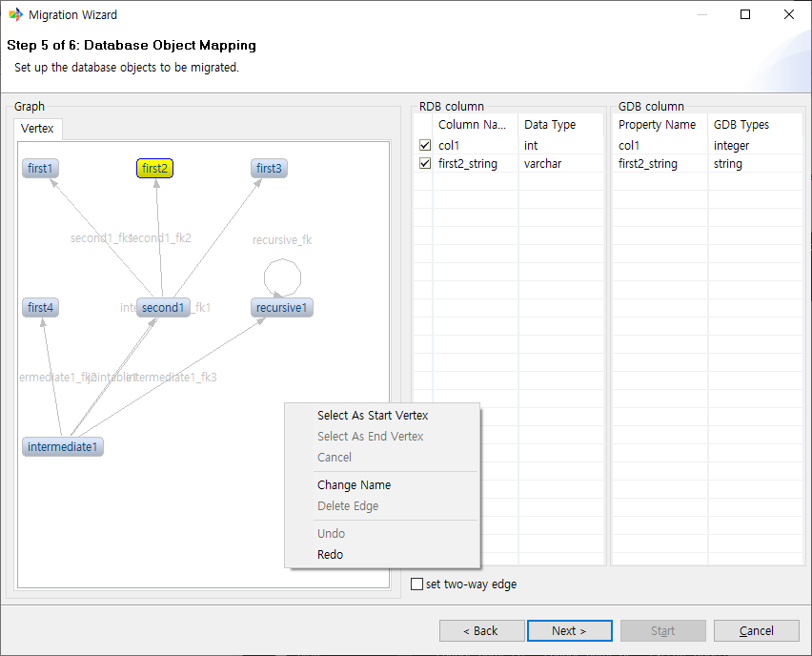Go back with the Back button
Viewport: 812px width, 656px height.
481,631
